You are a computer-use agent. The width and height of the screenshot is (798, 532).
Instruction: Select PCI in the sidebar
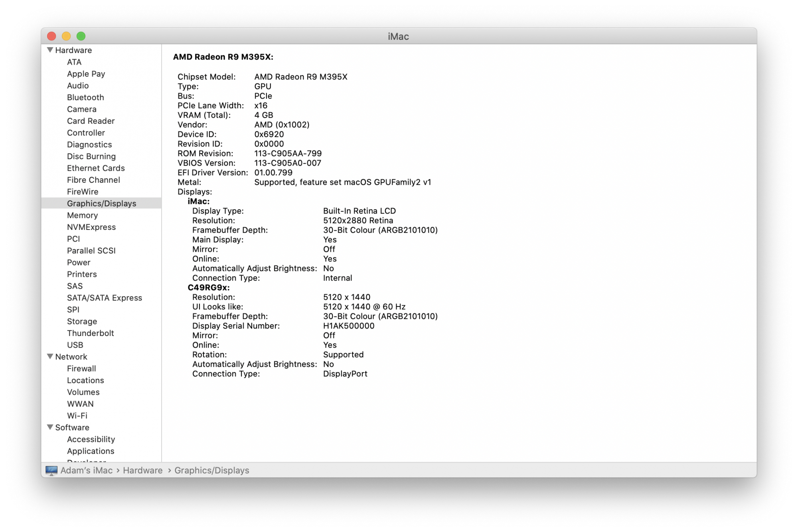click(x=73, y=239)
